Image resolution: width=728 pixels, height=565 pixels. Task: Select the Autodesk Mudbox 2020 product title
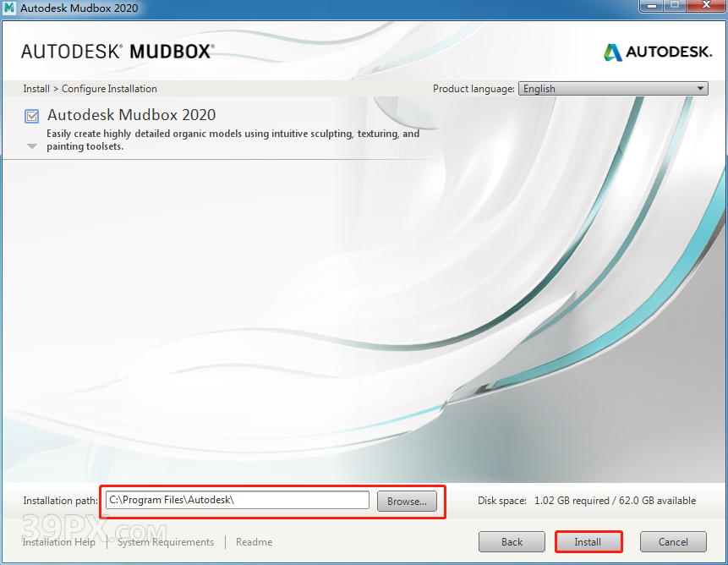point(131,115)
